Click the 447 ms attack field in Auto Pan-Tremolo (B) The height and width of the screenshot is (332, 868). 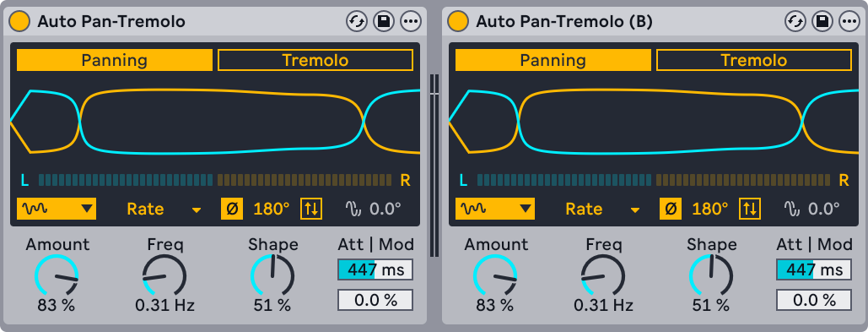[x=814, y=270]
